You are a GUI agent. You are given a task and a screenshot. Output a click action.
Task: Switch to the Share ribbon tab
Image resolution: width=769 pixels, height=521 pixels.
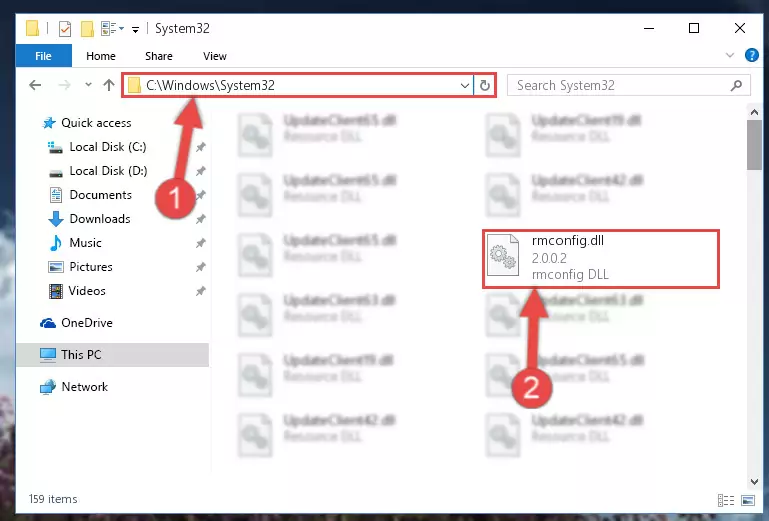158,56
